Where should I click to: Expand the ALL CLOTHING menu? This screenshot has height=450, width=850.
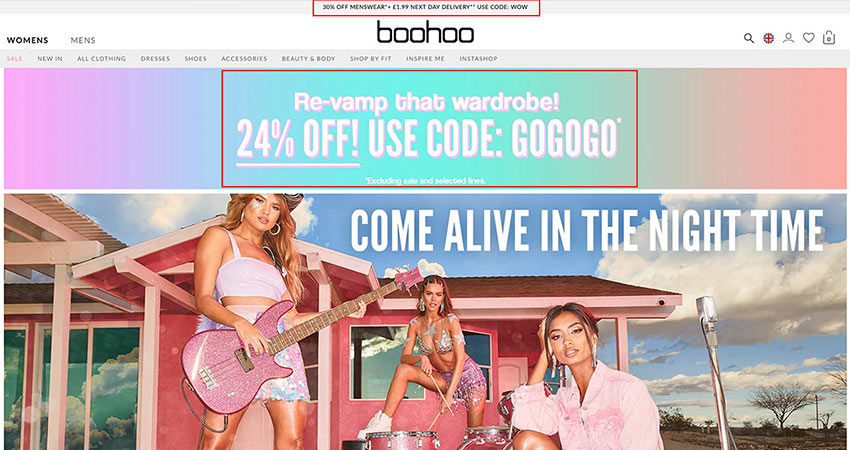101,59
